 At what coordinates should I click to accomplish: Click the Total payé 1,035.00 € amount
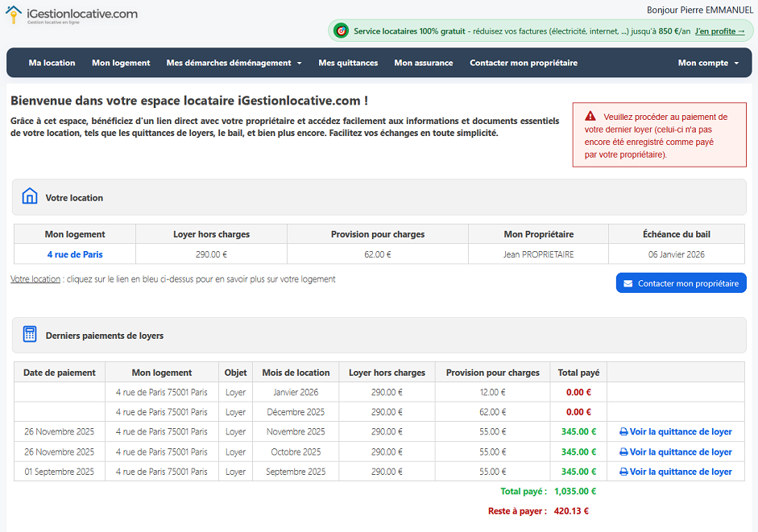point(575,492)
